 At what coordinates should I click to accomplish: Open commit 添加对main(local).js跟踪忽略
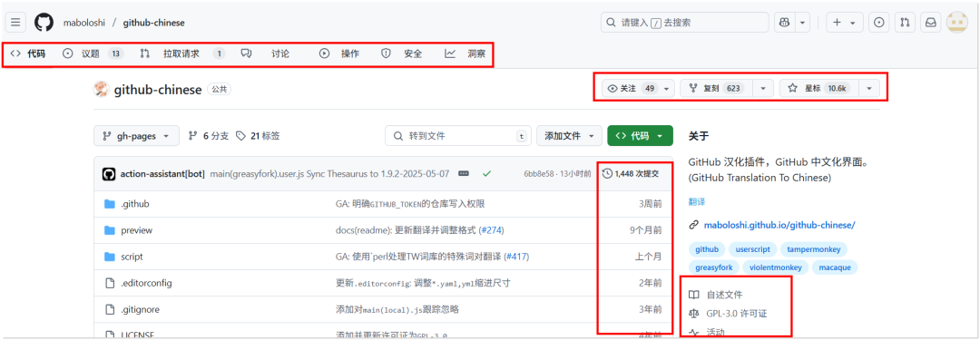click(397, 309)
